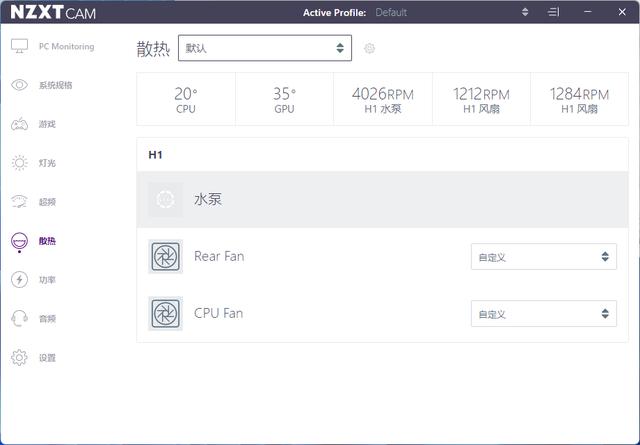Open the 设置 menu item
This screenshot has width=640, height=445.
47,358
